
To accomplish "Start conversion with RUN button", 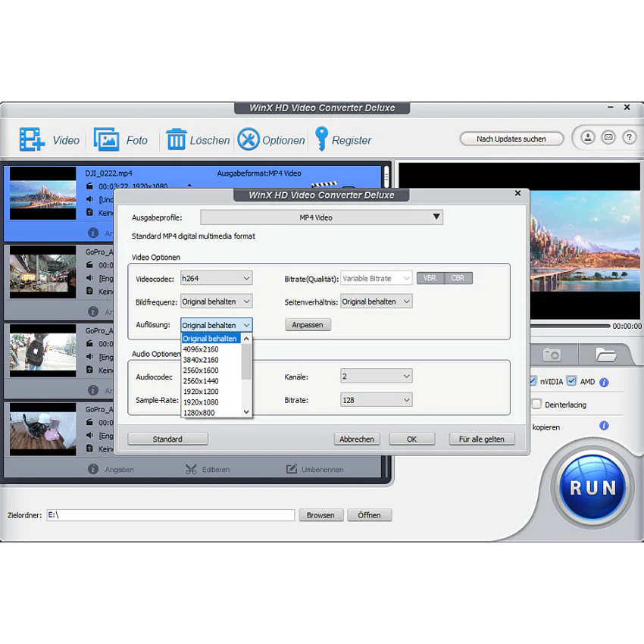I will click(592, 487).
